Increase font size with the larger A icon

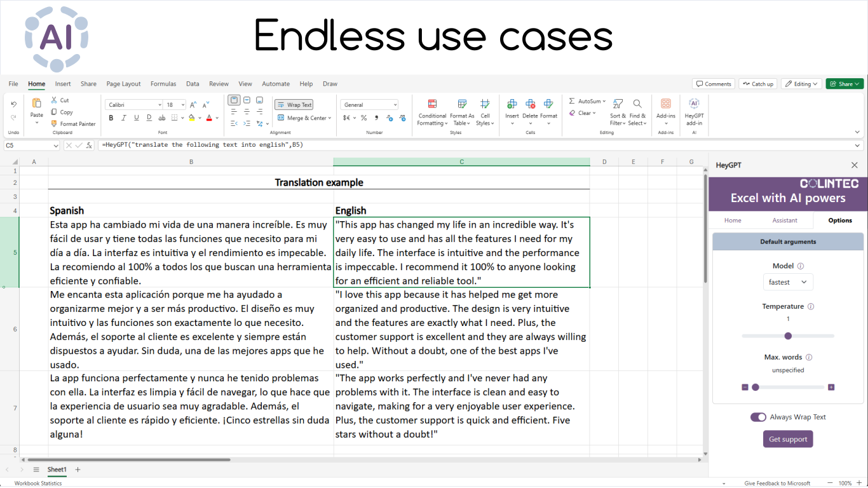193,104
